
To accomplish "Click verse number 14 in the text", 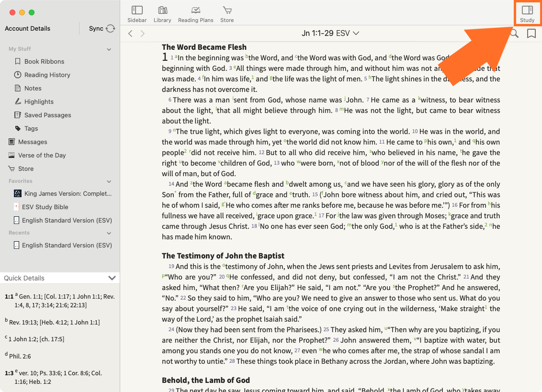I will (x=171, y=184).
